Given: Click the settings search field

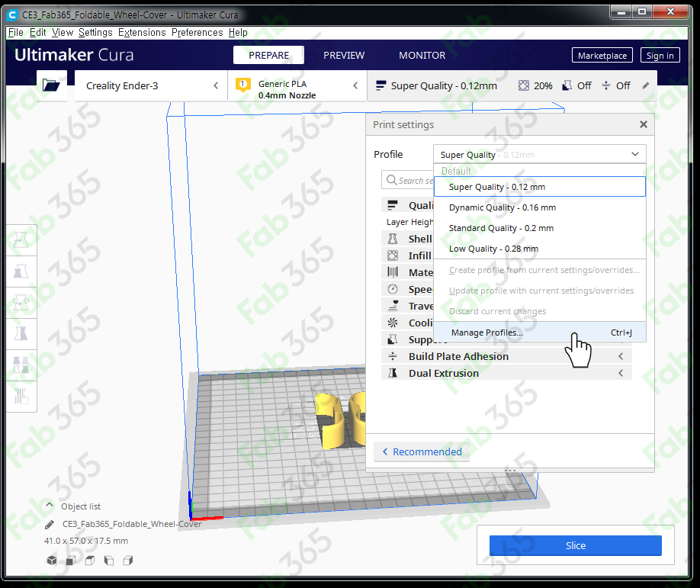Looking at the screenshot, I should pos(408,181).
